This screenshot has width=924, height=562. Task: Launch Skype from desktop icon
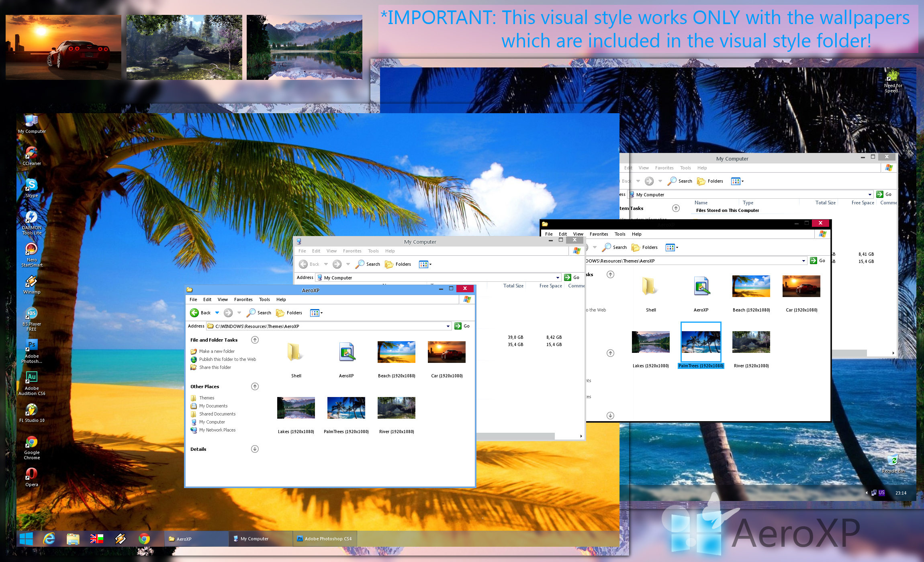31,185
